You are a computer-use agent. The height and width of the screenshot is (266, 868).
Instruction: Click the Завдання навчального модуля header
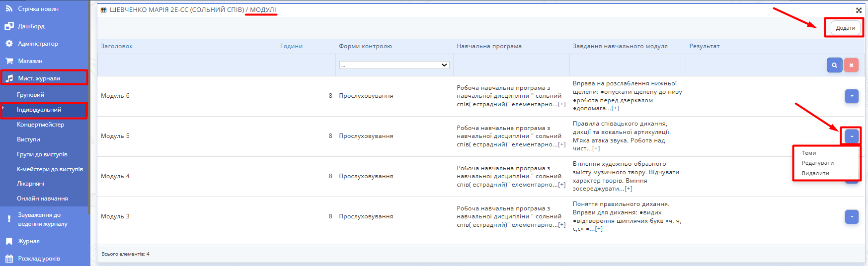[x=620, y=46]
